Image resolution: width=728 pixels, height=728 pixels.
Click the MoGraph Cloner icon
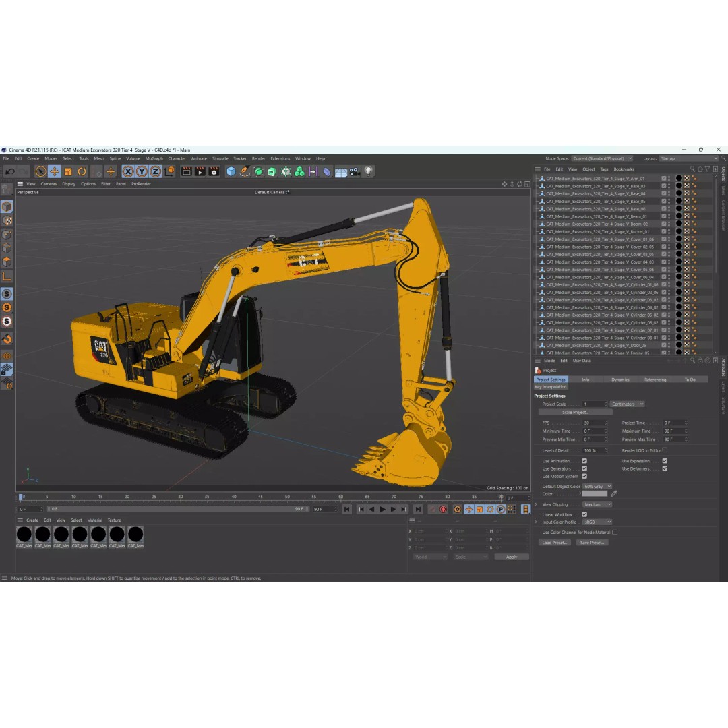coord(299,172)
